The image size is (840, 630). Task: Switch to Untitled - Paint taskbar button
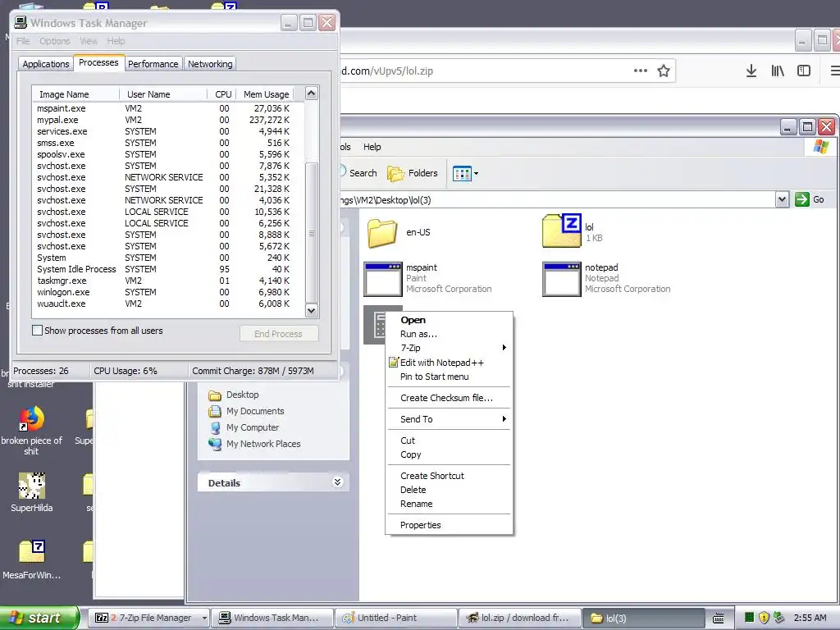[x=396, y=618]
